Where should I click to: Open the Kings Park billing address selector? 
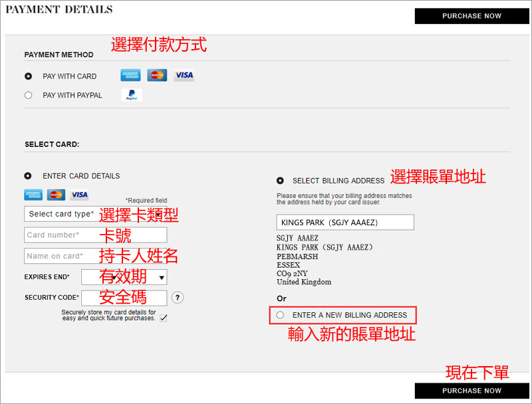[x=345, y=222]
